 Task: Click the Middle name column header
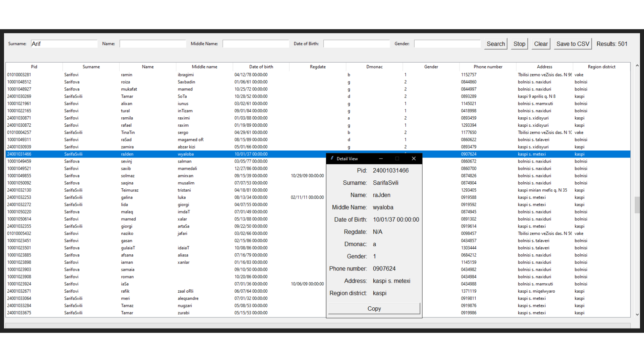coord(205,67)
